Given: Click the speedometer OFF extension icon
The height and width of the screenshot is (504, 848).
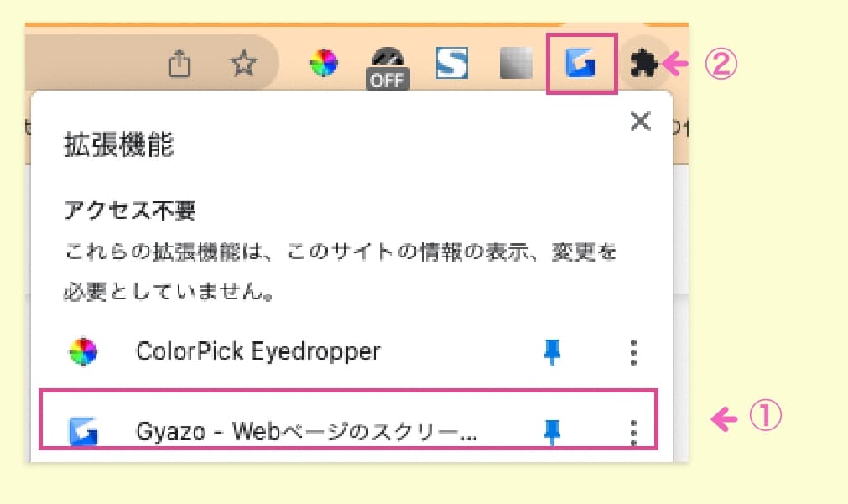Looking at the screenshot, I should point(388,68).
